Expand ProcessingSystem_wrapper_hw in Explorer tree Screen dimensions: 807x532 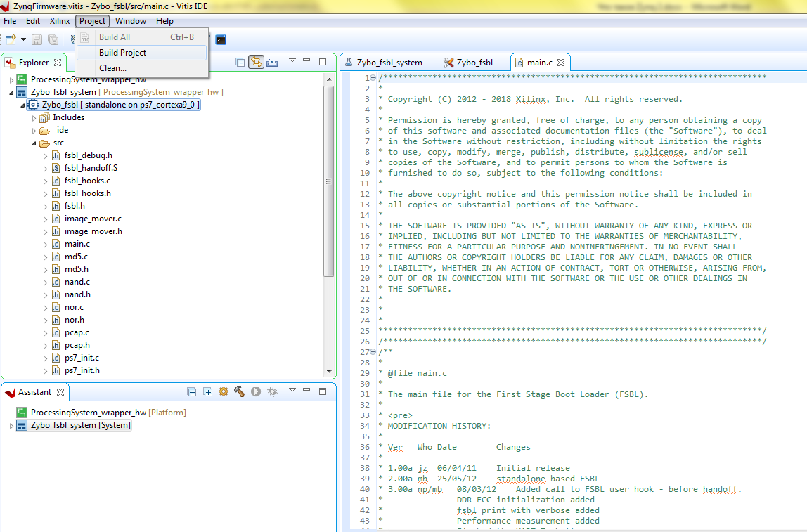point(11,79)
